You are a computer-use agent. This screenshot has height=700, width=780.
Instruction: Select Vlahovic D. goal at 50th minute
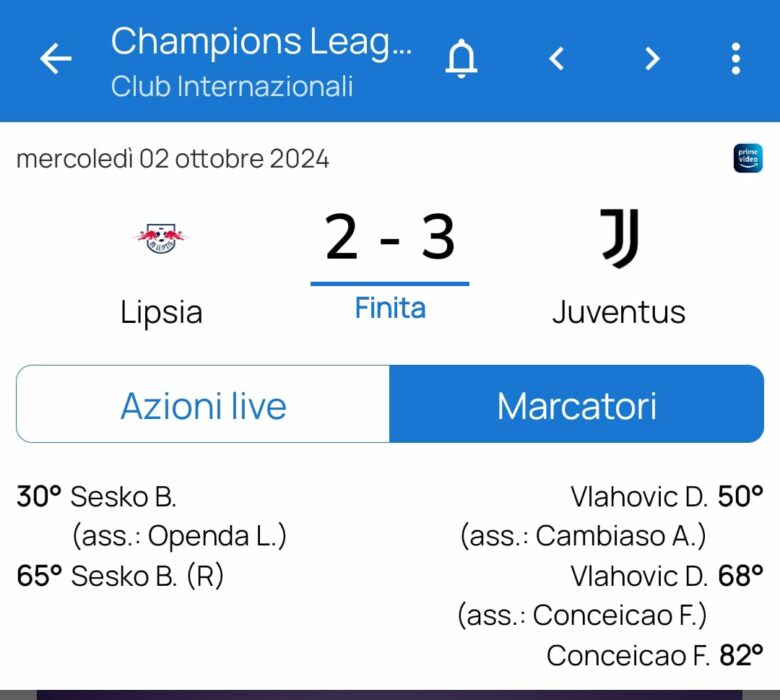pos(639,496)
